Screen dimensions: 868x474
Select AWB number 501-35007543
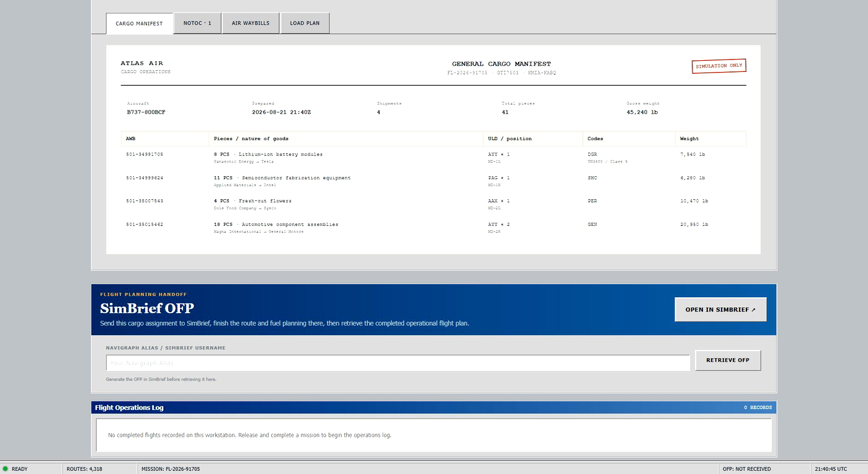click(x=144, y=201)
